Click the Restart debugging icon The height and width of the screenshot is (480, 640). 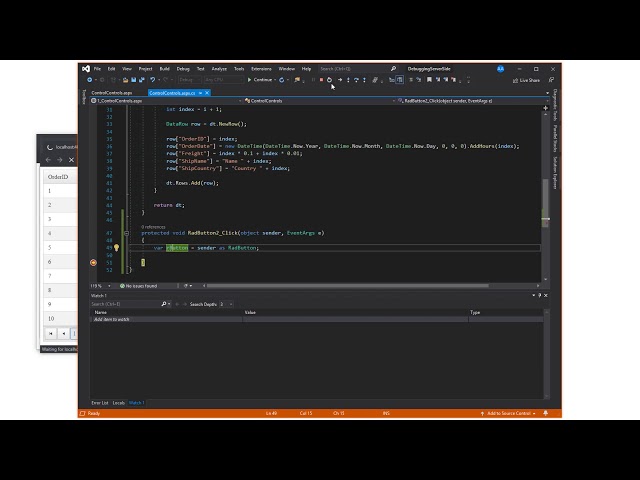click(x=329, y=79)
